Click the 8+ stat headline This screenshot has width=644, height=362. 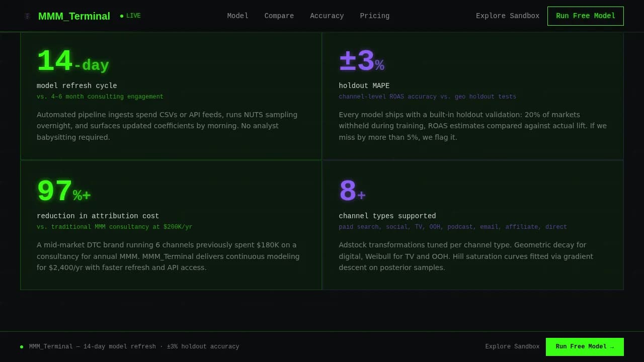352,192
